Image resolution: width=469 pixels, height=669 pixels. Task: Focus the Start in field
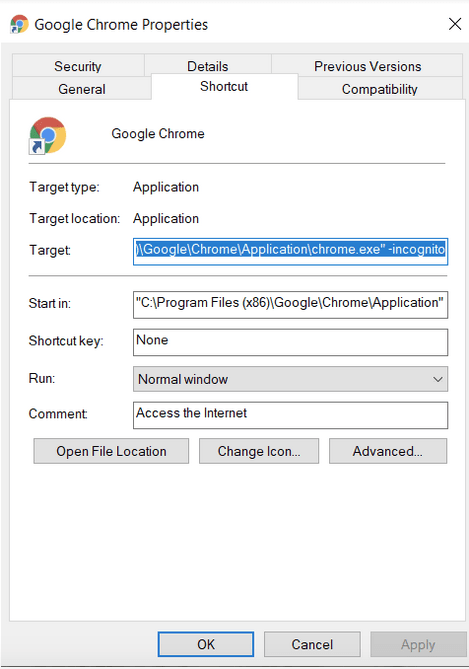click(290, 305)
